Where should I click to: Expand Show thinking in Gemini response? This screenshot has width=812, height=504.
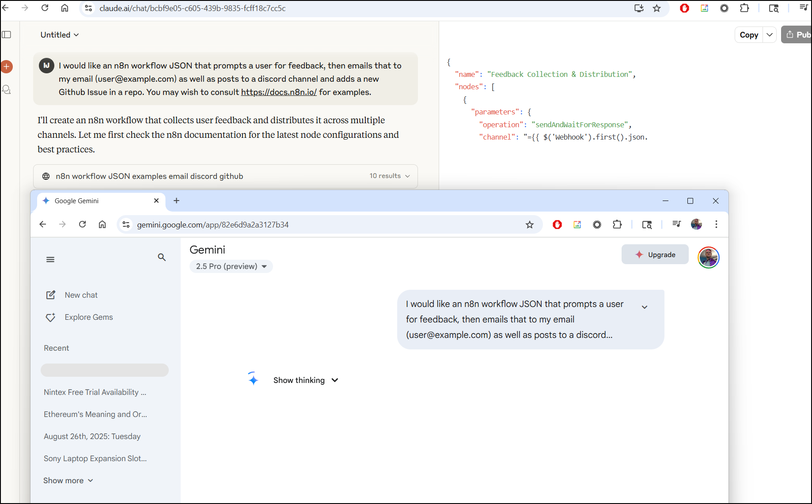point(306,380)
